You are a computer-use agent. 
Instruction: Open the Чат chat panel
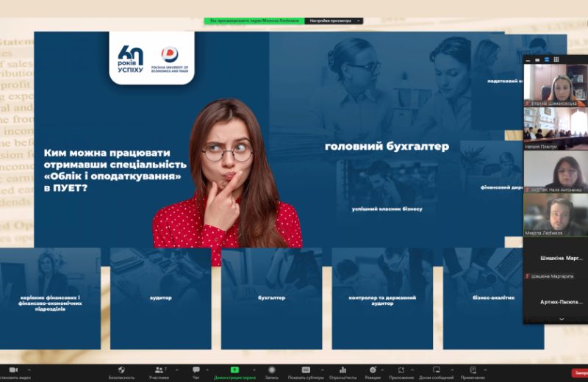(196, 370)
